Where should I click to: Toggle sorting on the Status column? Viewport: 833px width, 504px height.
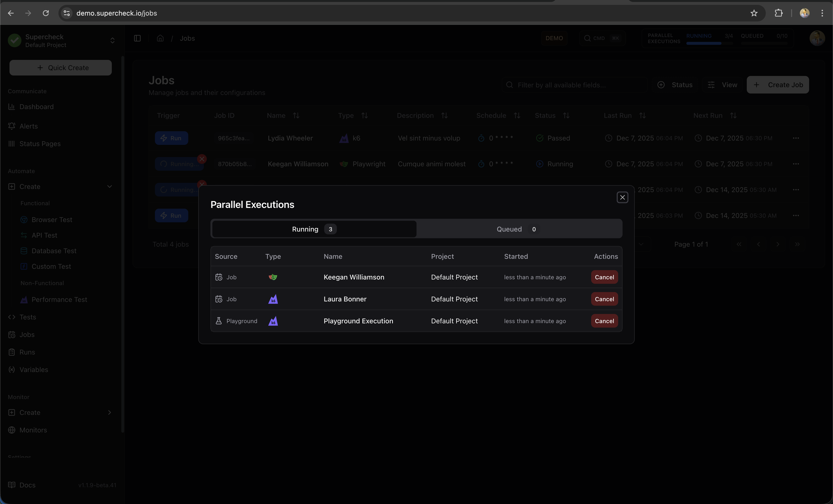567,115
